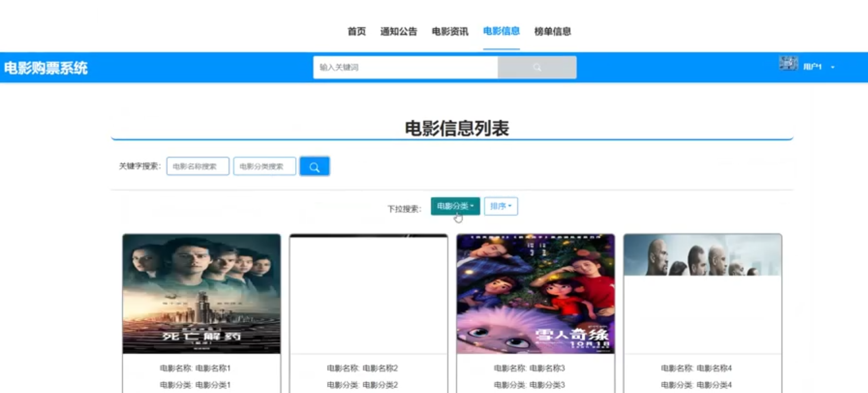Open the blank poster of 电影名称2
Viewport: 868px width, 393px height.
369,294
